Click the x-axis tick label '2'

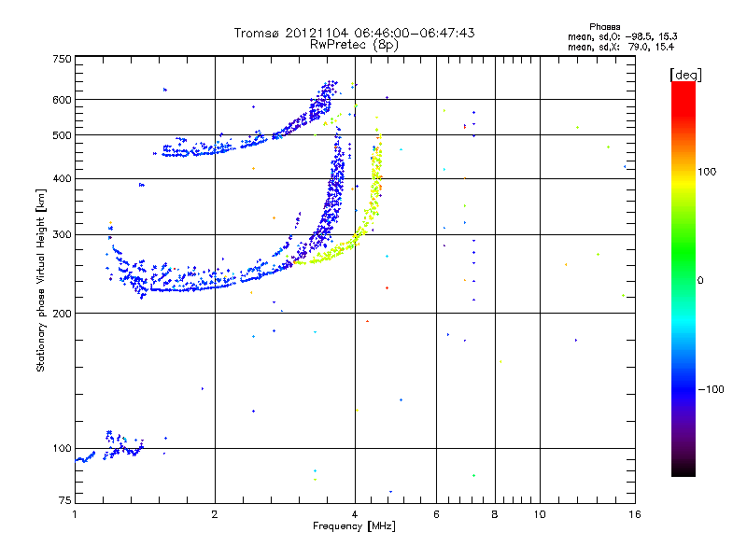coord(215,514)
